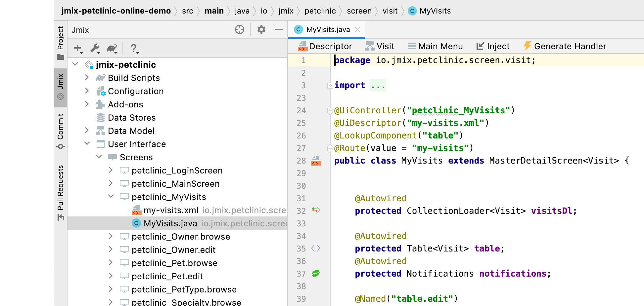The height and width of the screenshot is (306, 644).
Task: Click the folded import ellipsis placeholder
Action: [x=378, y=86]
